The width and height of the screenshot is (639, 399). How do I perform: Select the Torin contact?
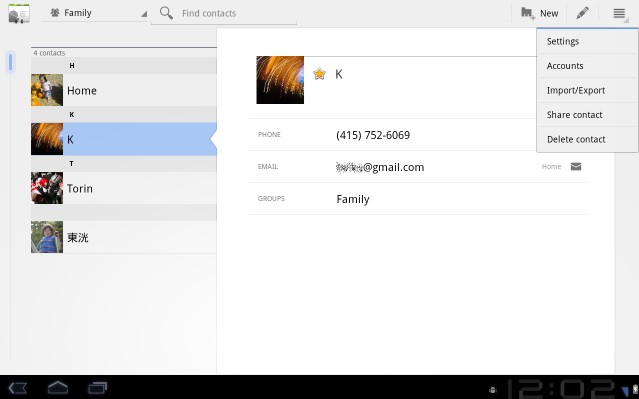[124, 188]
